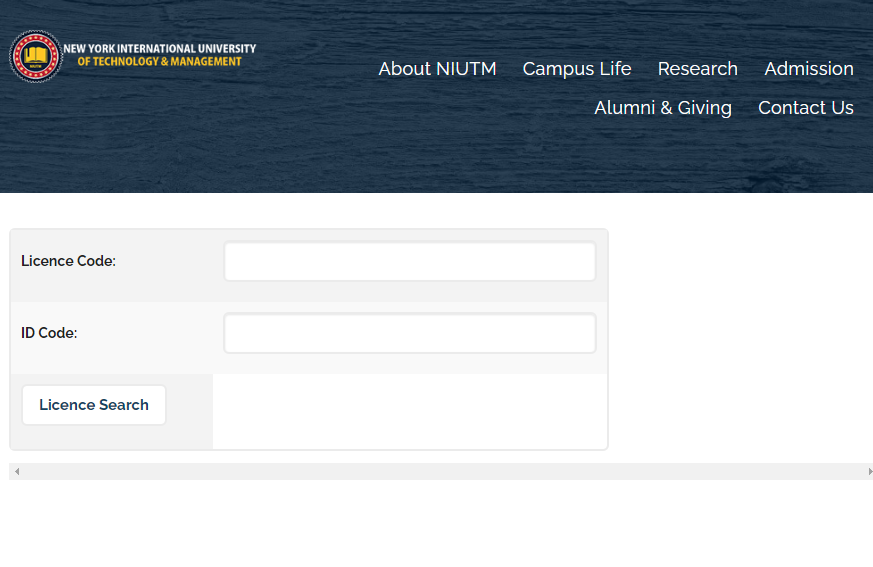Click the NIUTM round seal logo
The height and width of the screenshot is (567, 873).
coord(36,56)
